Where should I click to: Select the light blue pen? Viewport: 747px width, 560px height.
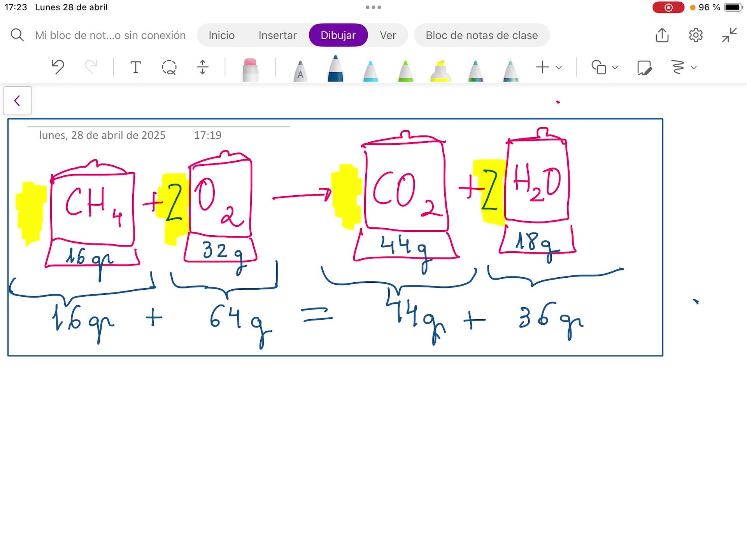point(370,71)
